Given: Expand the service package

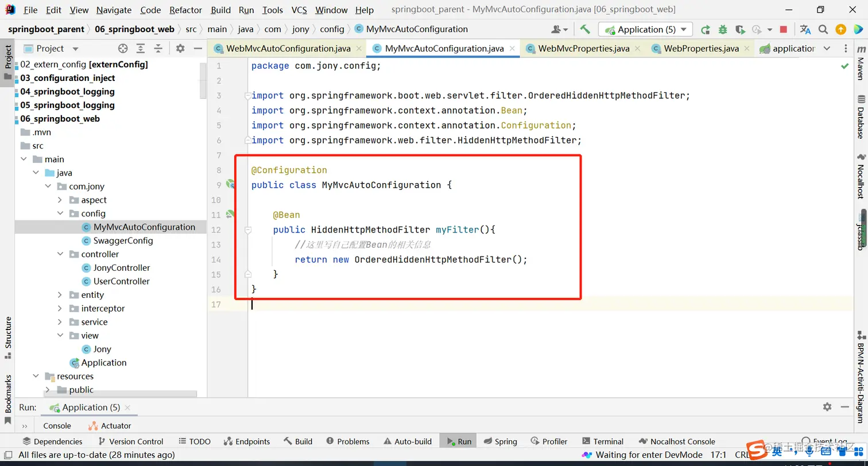Looking at the screenshot, I should coord(60,322).
